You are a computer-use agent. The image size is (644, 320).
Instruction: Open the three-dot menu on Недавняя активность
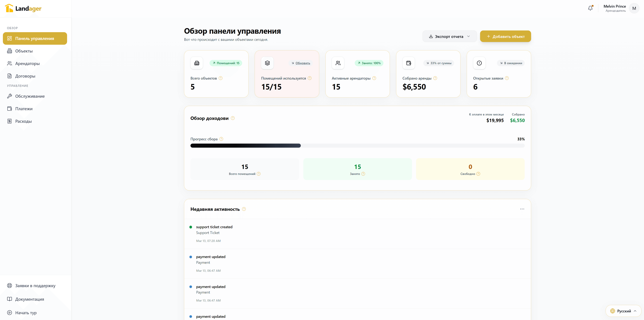(522, 209)
